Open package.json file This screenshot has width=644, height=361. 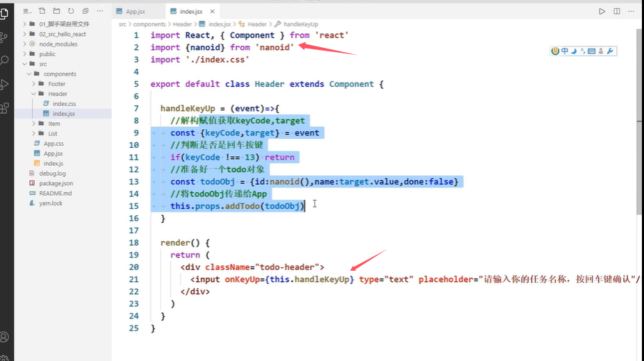[x=56, y=183]
